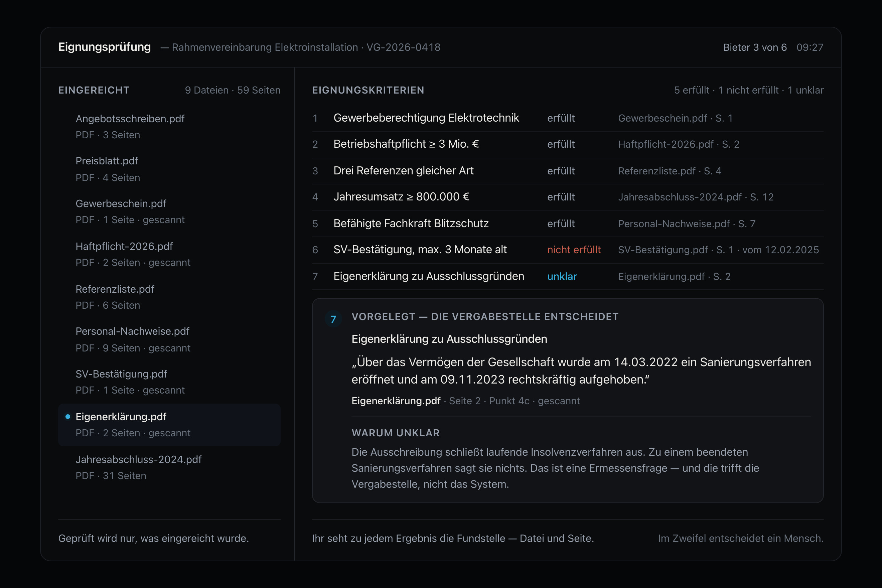
Task: Select criterion Betriebshaftpflicht ≥ 3 Mio. €
Action: [406, 144]
